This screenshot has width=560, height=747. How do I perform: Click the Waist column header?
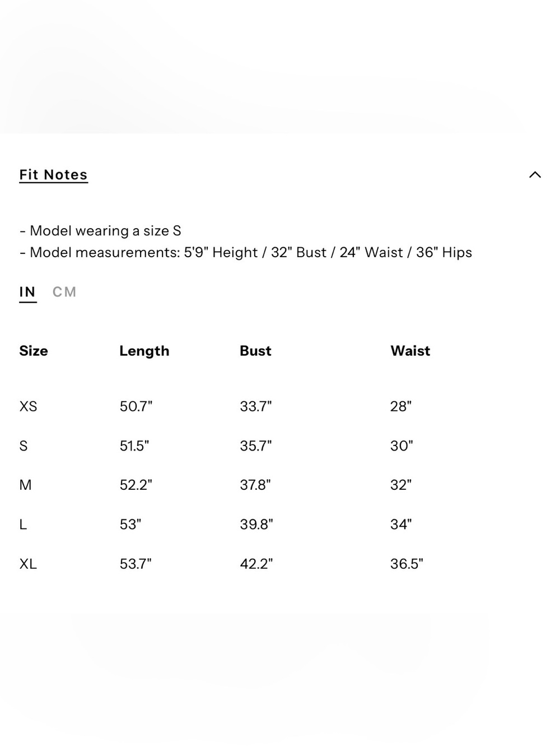pyautogui.click(x=410, y=351)
